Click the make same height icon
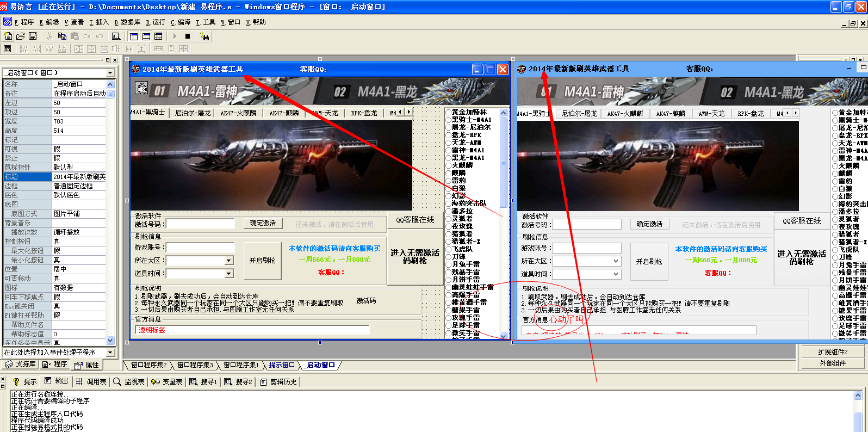Viewport: 868px width, 432px height. [171, 48]
